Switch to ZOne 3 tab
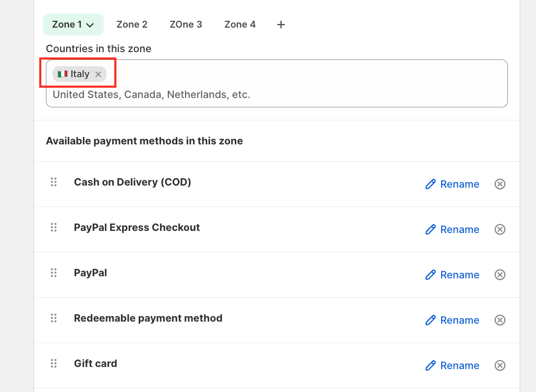Screen dimensions: 536x392 coord(186,24)
